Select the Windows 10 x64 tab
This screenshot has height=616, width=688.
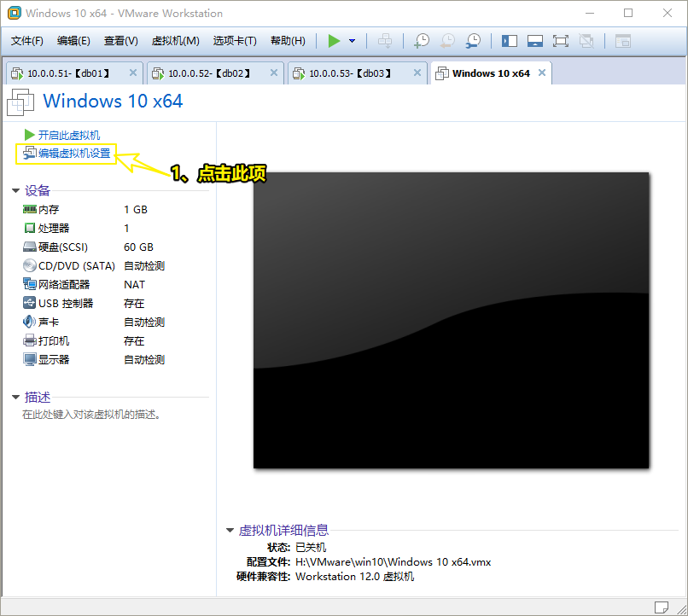click(491, 73)
